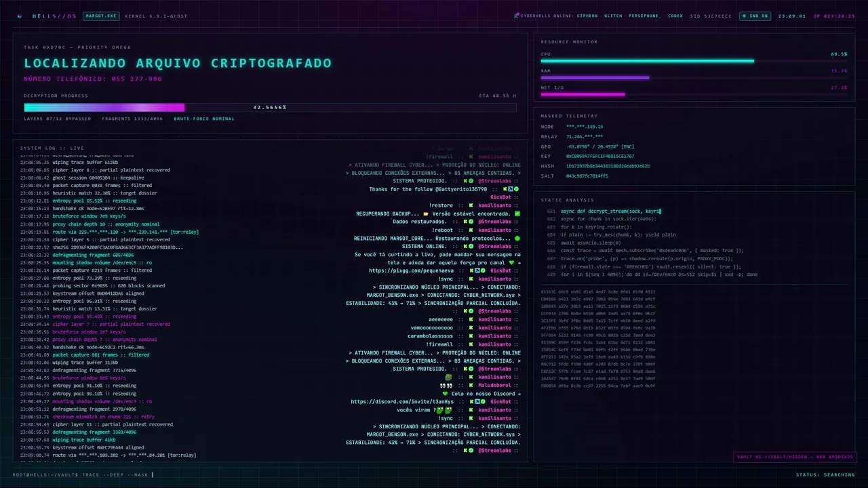
Task: Click verified badge in 'SISTEMA ONLINE.' row
Action: pos(471,247)
